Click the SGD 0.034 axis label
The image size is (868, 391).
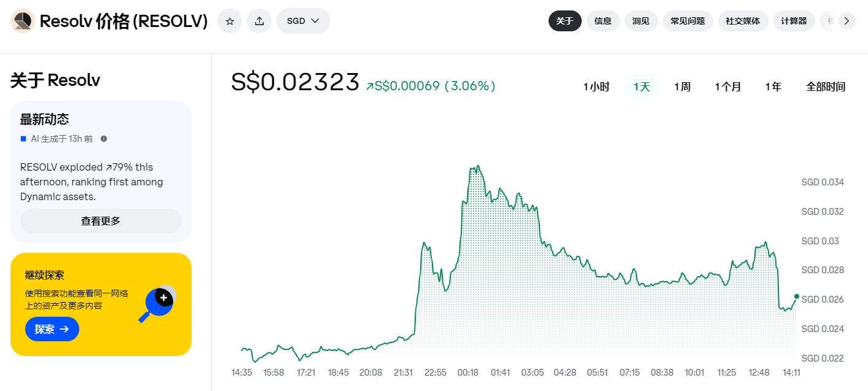coord(823,182)
